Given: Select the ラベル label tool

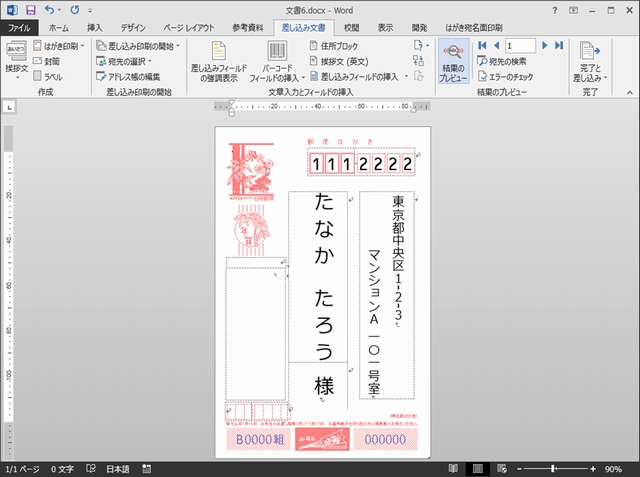Looking at the screenshot, I should pos(48,76).
